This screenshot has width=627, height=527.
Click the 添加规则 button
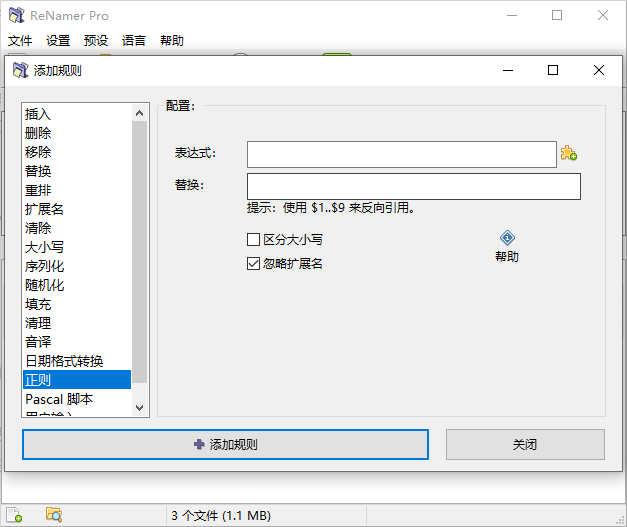(x=226, y=444)
